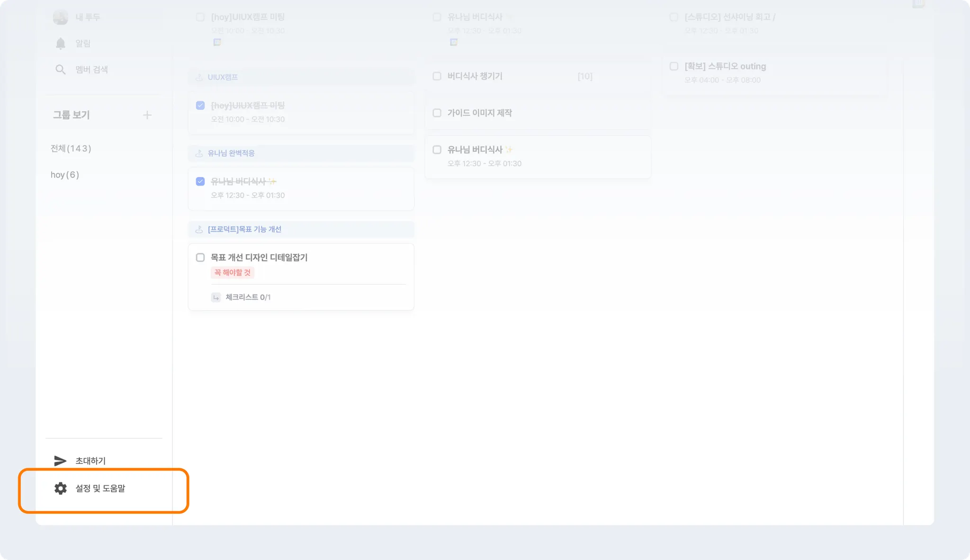Click the settings gear icon

61,488
